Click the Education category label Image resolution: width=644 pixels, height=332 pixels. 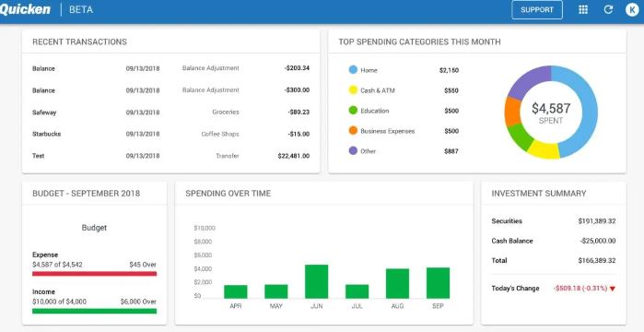375,111
